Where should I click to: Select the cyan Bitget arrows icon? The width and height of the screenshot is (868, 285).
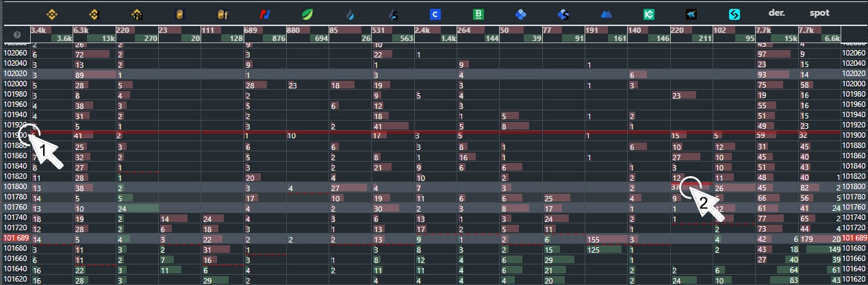[x=735, y=14]
